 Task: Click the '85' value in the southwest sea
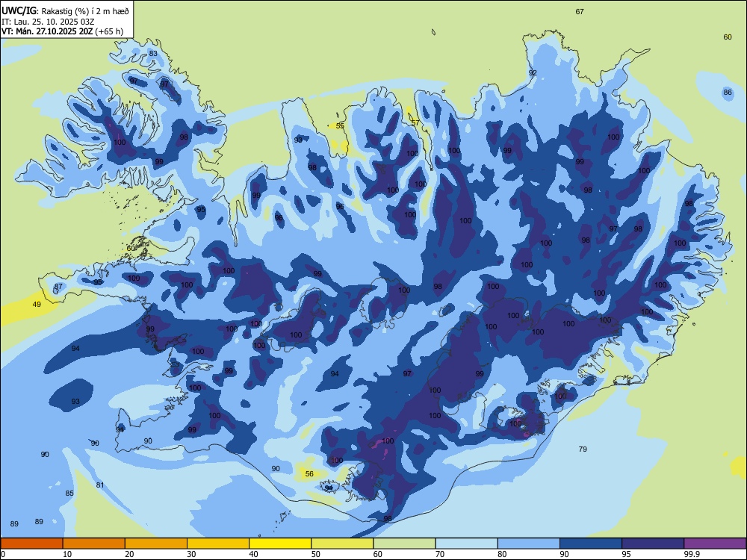pyautogui.click(x=69, y=494)
